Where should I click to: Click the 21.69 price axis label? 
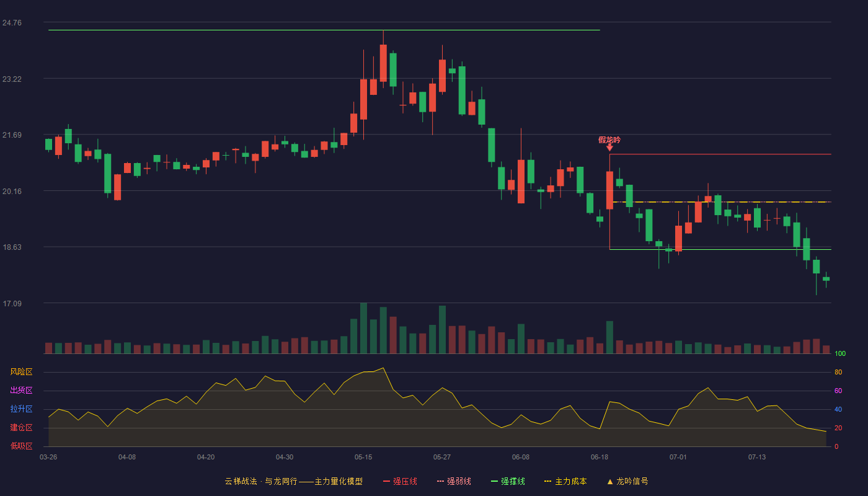(12, 135)
